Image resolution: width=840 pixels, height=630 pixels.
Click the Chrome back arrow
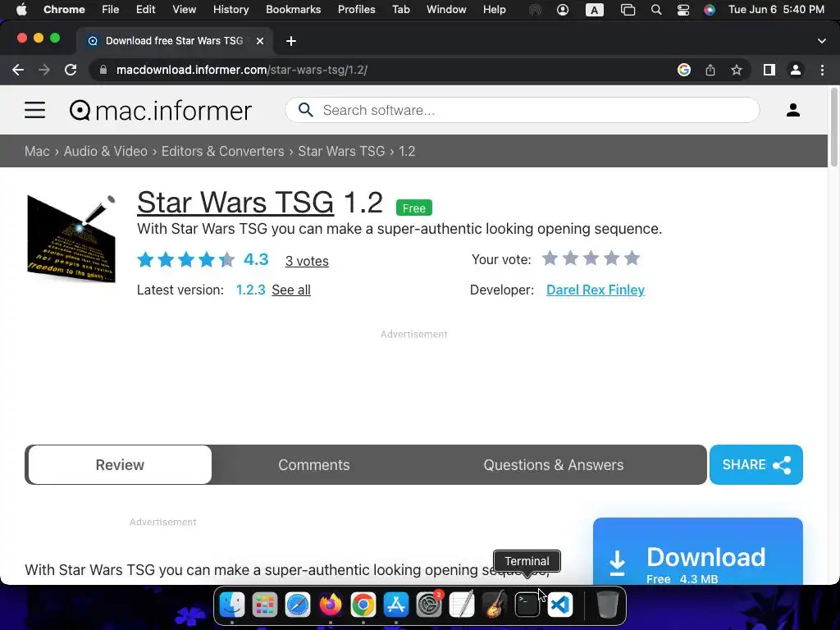tap(18, 70)
